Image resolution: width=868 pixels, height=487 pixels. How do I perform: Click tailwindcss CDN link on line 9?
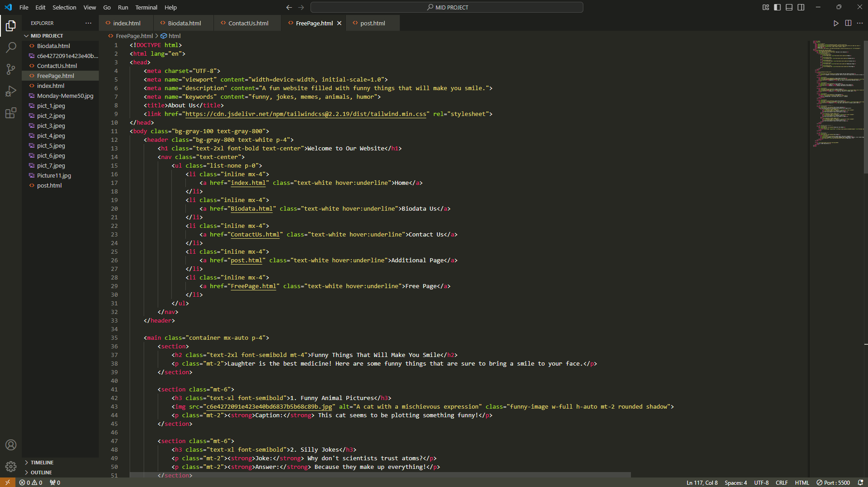[x=305, y=114]
